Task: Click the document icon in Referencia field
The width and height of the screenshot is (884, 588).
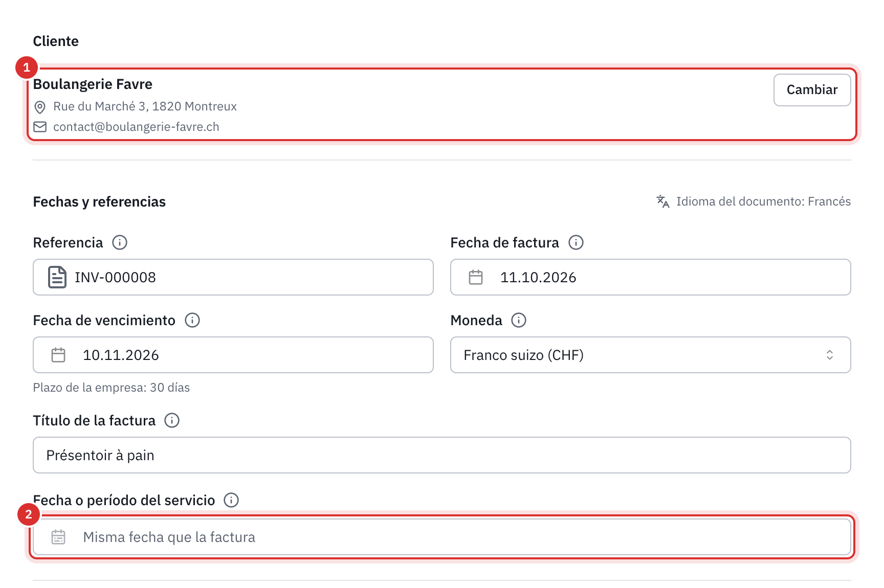Action: [x=57, y=277]
